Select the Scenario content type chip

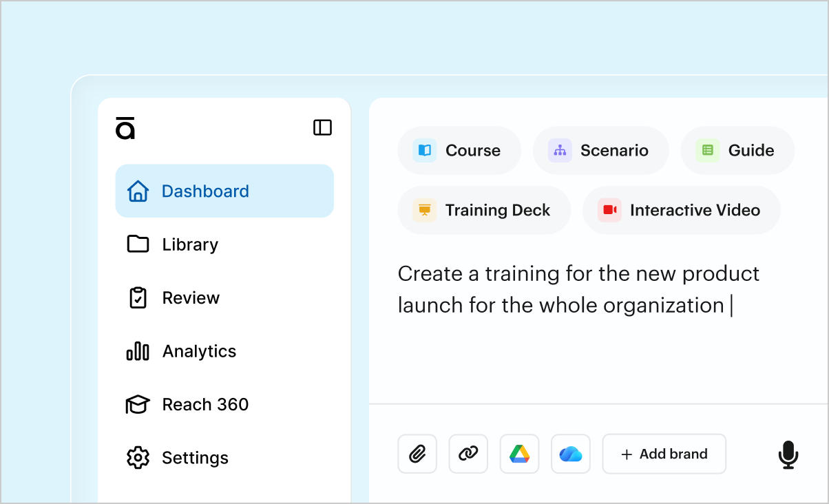(x=601, y=150)
